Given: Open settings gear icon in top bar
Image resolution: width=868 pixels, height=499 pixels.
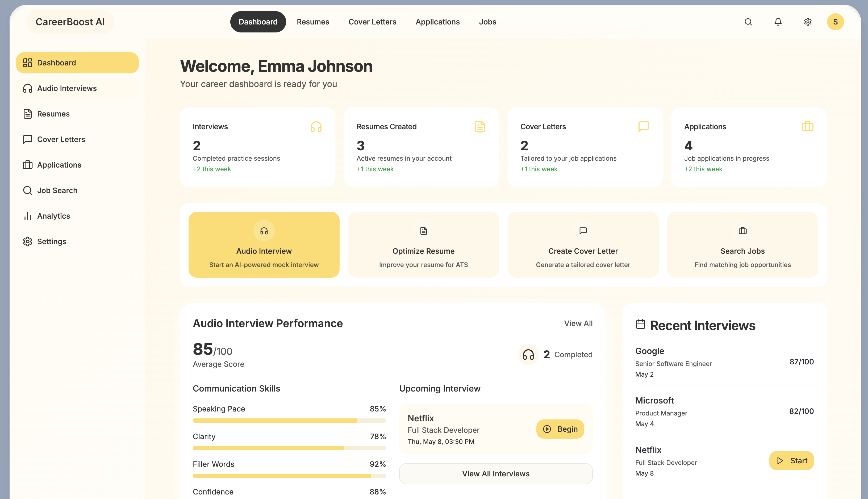Looking at the screenshot, I should pos(808,22).
